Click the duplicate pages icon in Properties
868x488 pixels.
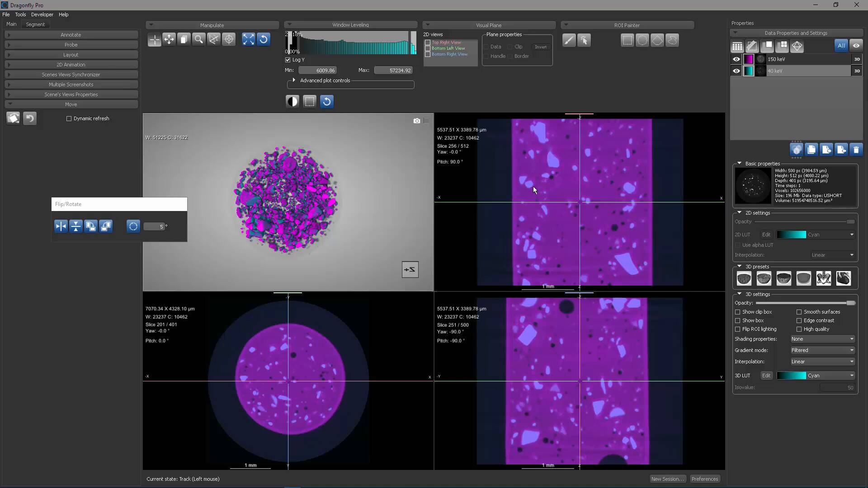(x=811, y=150)
